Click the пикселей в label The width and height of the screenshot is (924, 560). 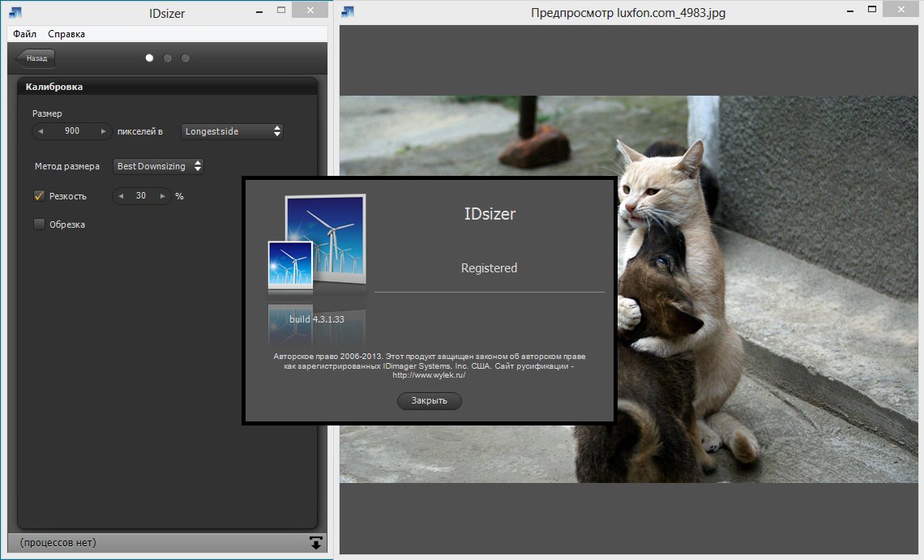[x=139, y=131]
